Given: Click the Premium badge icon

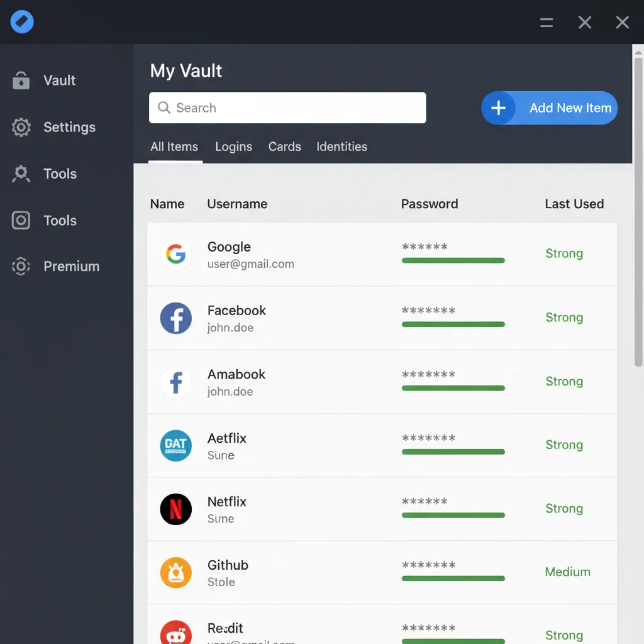Looking at the screenshot, I should point(21,266).
